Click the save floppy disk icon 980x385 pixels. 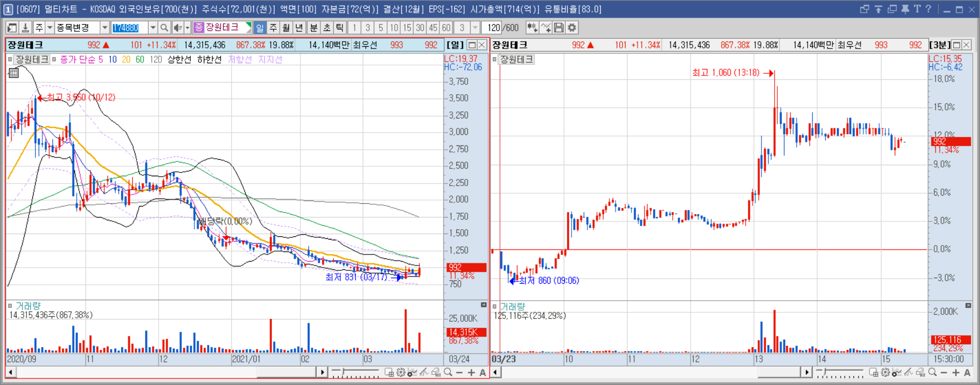click(559, 28)
